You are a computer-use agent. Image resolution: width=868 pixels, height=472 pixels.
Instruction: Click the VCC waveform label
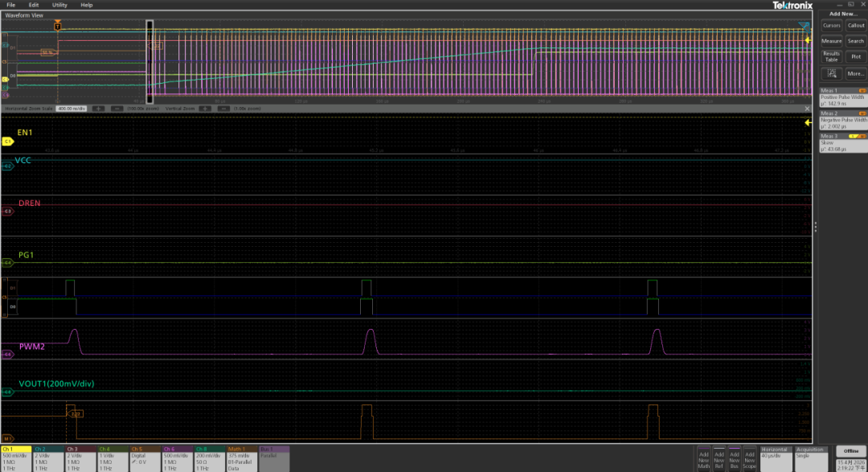click(x=23, y=160)
